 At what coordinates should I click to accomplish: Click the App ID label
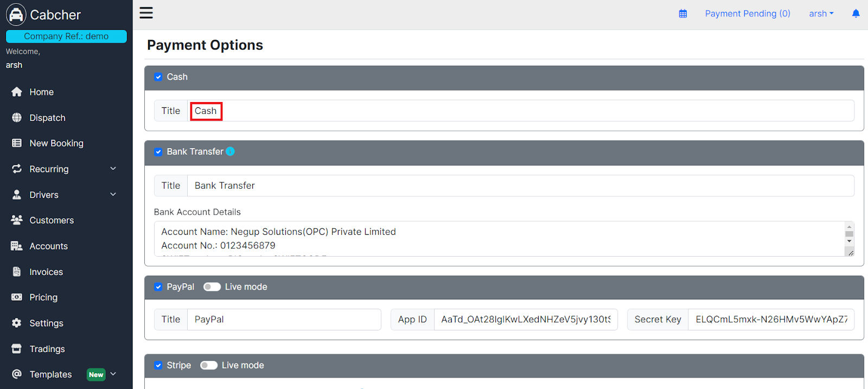[412, 320]
